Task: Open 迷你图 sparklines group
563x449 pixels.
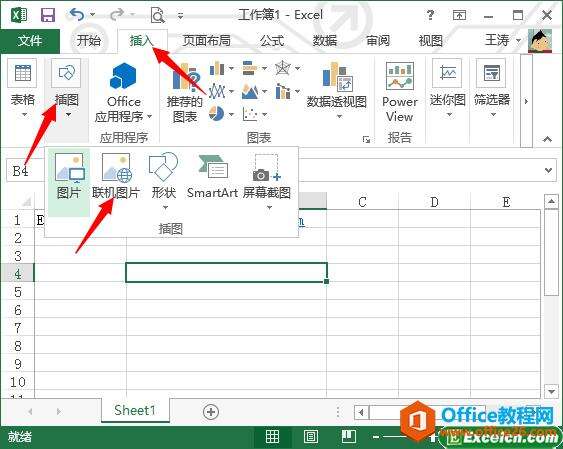Action: click(x=448, y=88)
